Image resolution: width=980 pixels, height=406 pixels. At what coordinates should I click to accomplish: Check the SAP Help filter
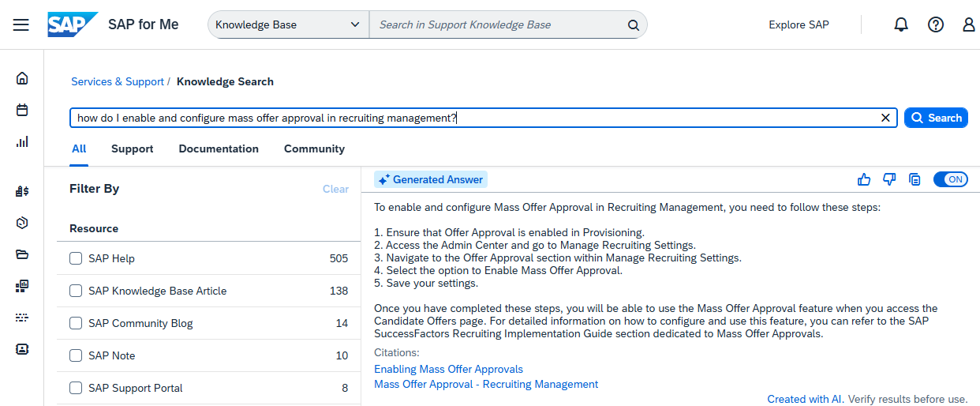[76, 258]
